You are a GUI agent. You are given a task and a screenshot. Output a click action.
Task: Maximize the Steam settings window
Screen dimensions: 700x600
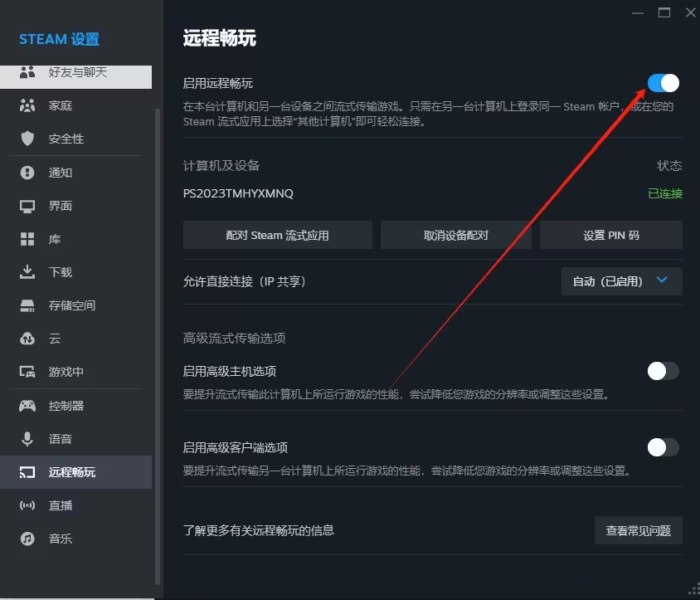(x=664, y=12)
